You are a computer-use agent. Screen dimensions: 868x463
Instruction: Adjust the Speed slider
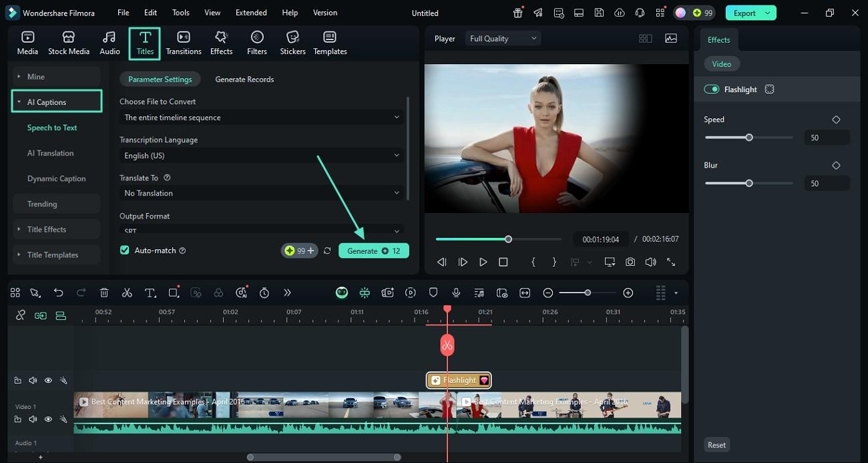coord(749,138)
